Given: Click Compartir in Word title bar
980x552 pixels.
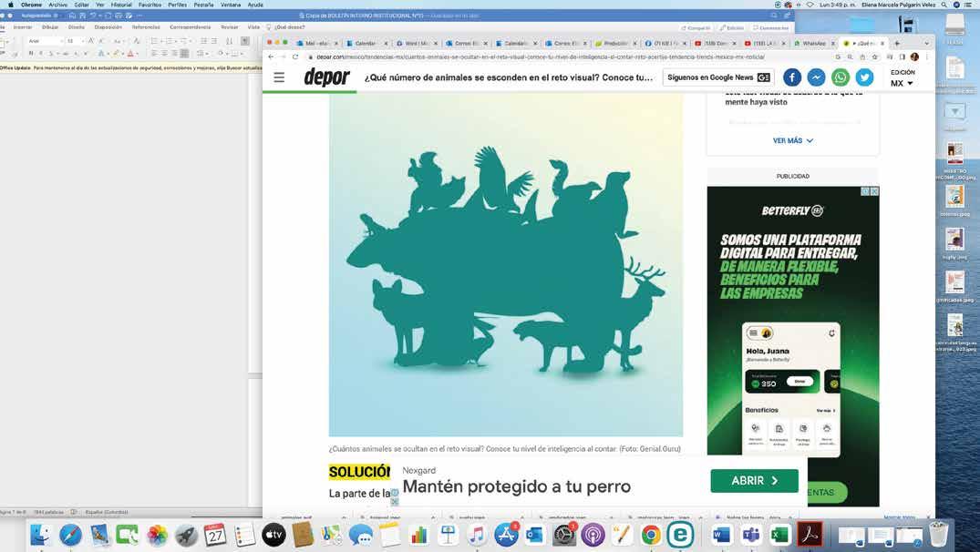Looking at the screenshot, I should tap(696, 28).
